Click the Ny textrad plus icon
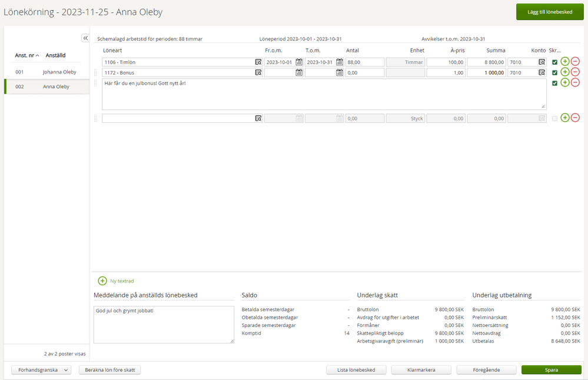This screenshot has height=380, width=588. [102, 281]
